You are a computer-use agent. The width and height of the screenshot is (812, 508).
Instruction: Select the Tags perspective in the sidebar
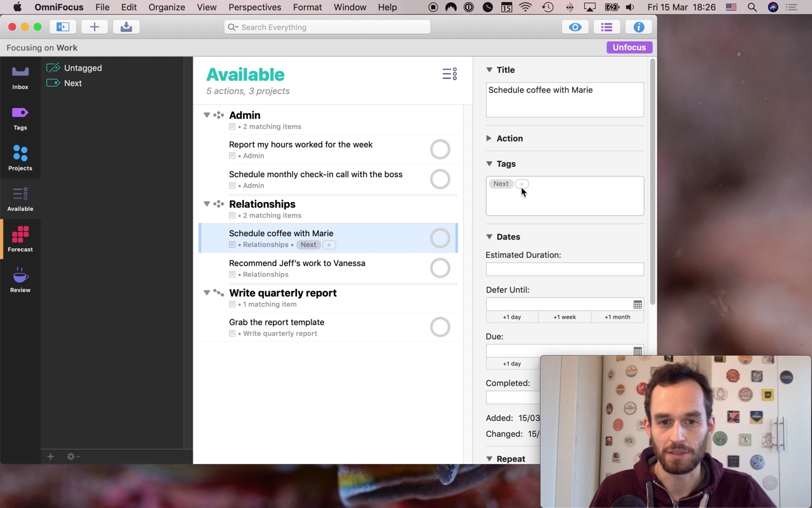click(20, 117)
